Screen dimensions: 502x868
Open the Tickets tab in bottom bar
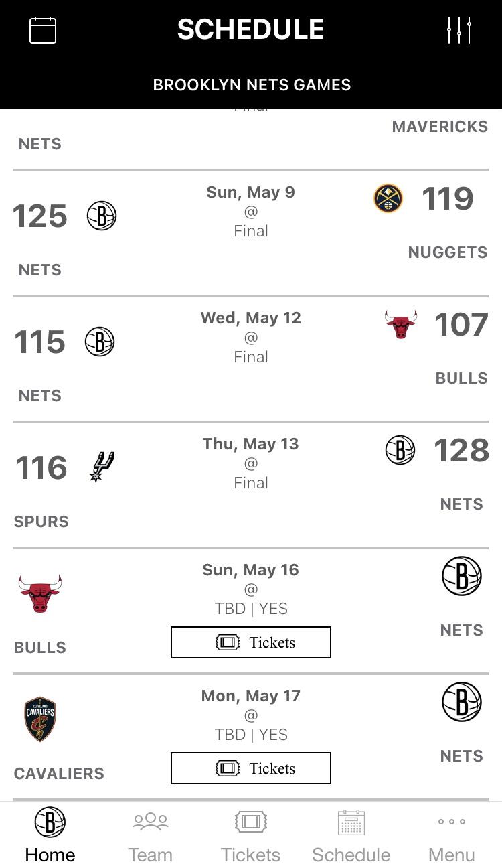point(251,835)
